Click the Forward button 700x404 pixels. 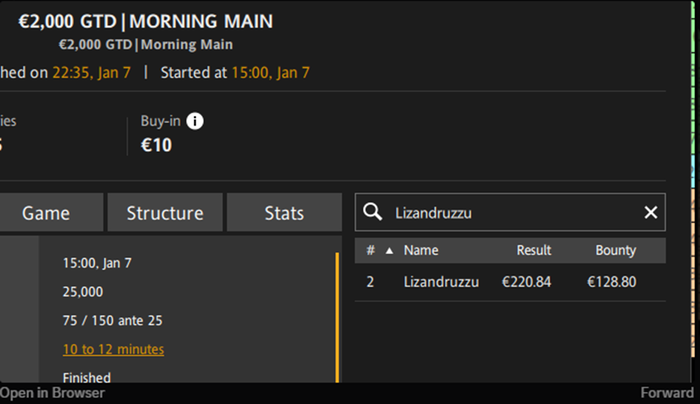667,393
